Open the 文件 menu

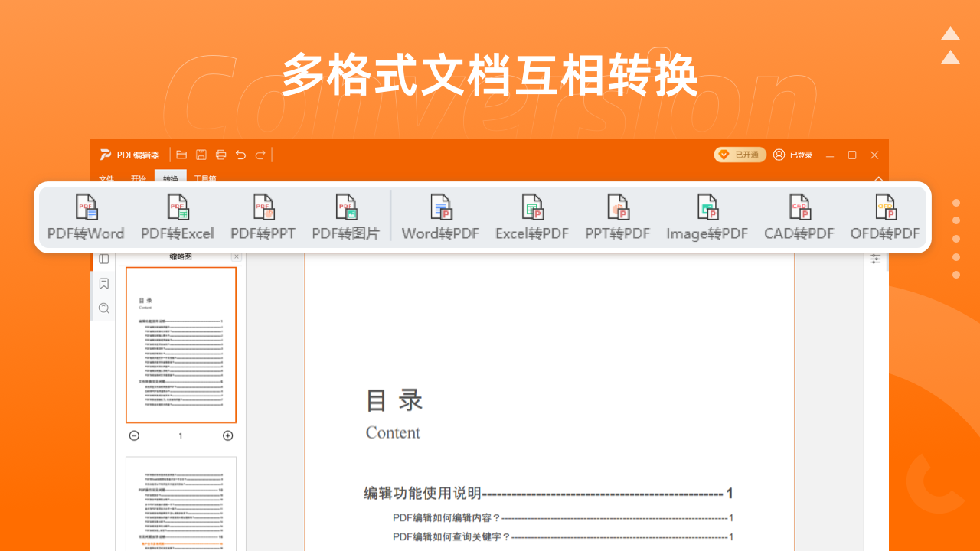point(106,179)
